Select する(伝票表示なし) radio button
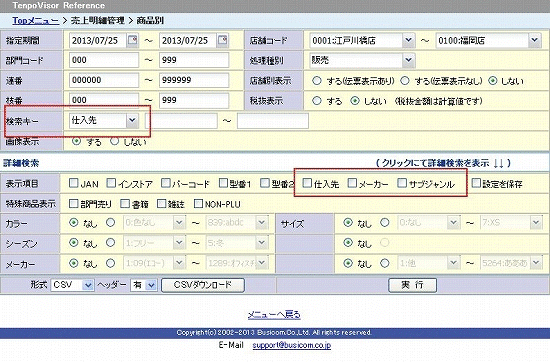550x363 pixels. [x=405, y=81]
